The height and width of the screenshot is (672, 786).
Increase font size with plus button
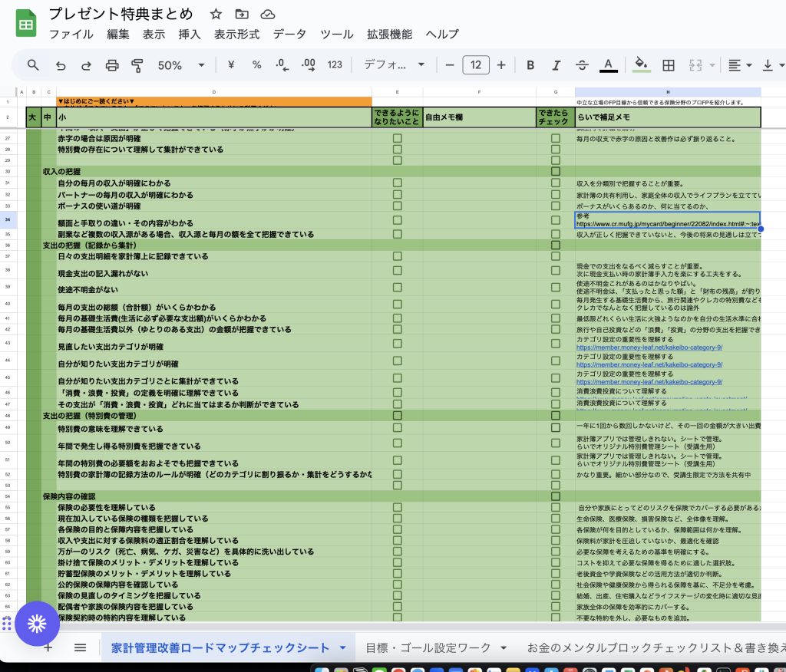point(501,65)
